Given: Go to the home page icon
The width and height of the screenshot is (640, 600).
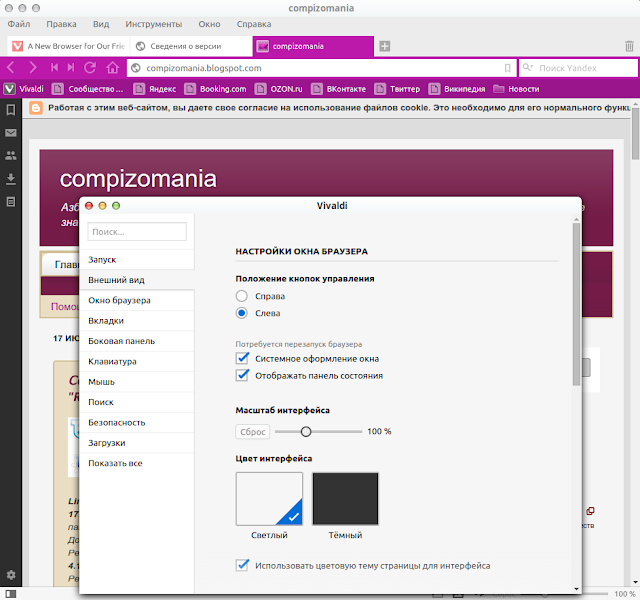Looking at the screenshot, I should click(113, 67).
